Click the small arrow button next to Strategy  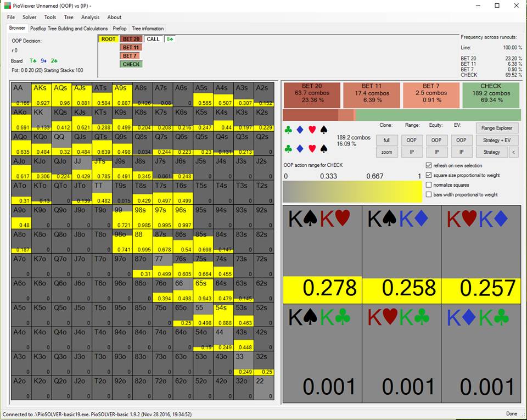pos(514,152)
